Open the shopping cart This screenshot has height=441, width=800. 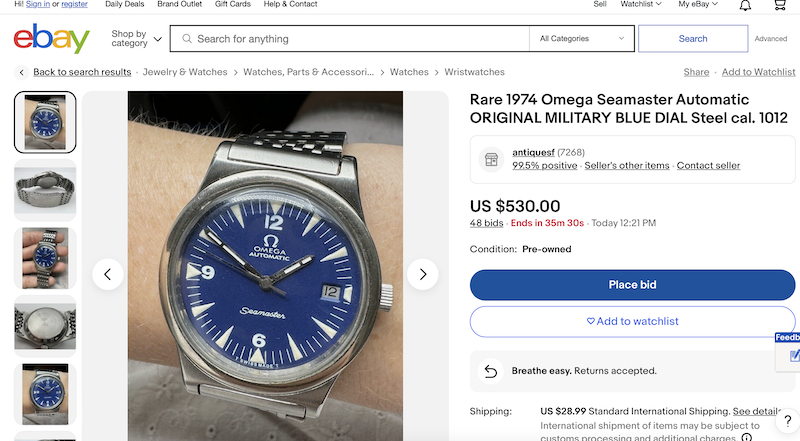(780, 5)
